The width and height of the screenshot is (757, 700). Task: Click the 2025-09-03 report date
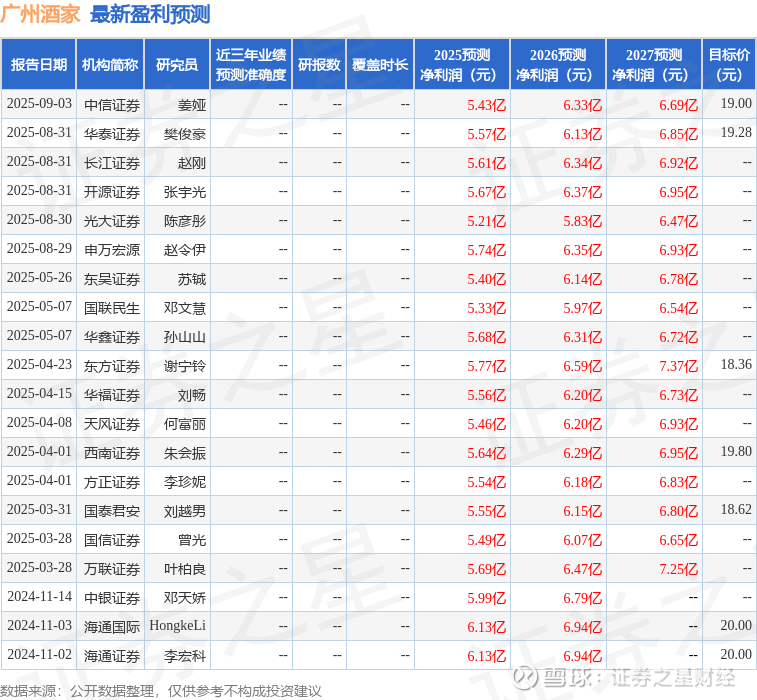(39, 104)
